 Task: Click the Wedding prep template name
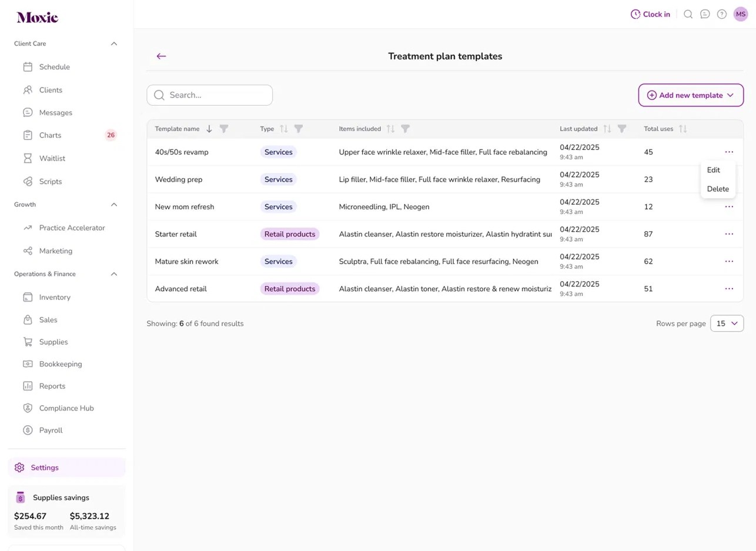coord(179,179)
